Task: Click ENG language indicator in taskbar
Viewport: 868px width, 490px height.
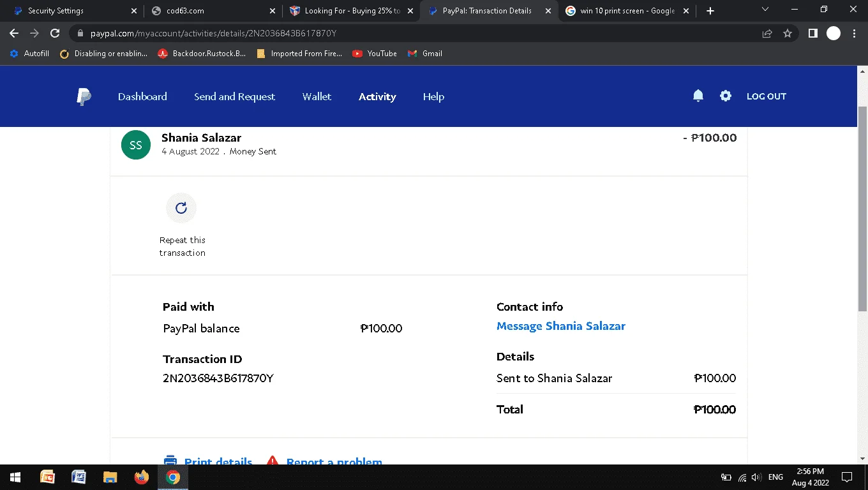Action: [775, 477]
